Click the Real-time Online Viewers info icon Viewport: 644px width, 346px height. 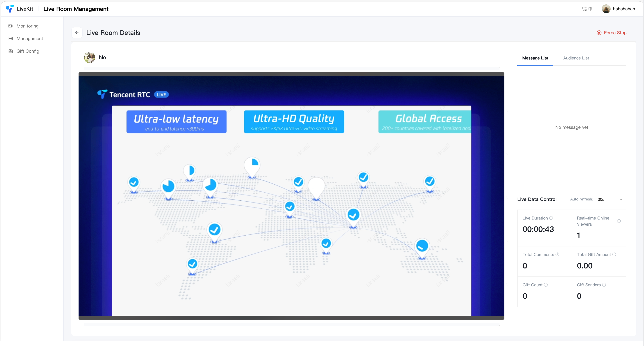(x=619, y=221)
